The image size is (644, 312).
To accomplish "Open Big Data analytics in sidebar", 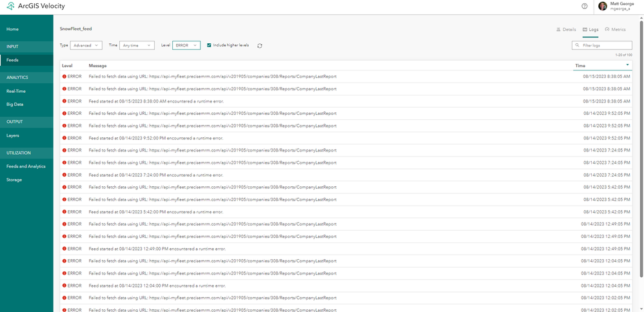I will click(15, 104).
